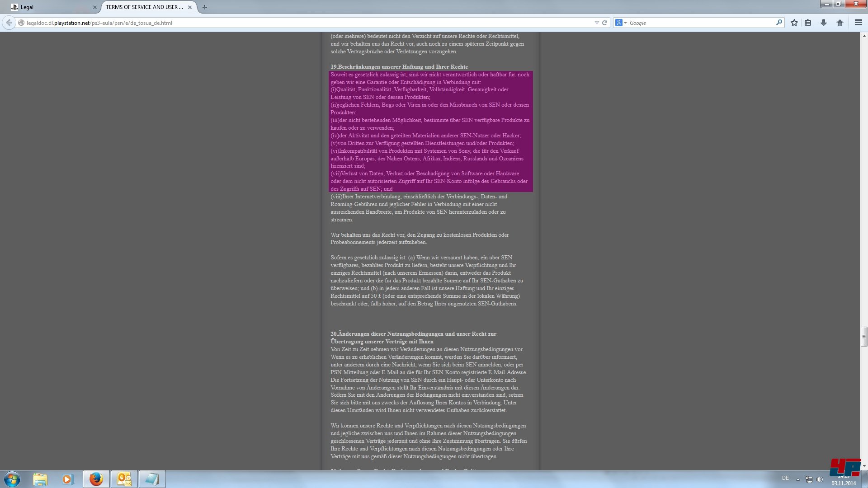Viewport: 868px width, 488px height.
Task: Click the vertical scrollbar thumb
Action: 864,336
